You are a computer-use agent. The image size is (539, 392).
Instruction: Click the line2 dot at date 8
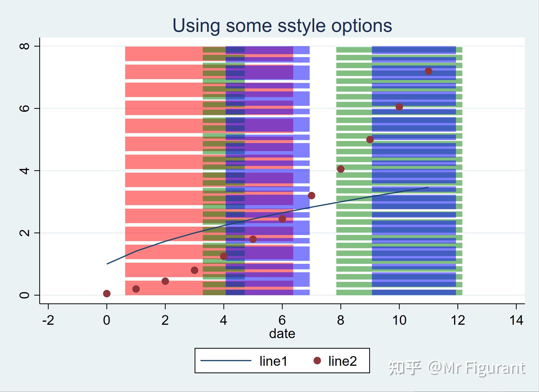click(341, 169)
